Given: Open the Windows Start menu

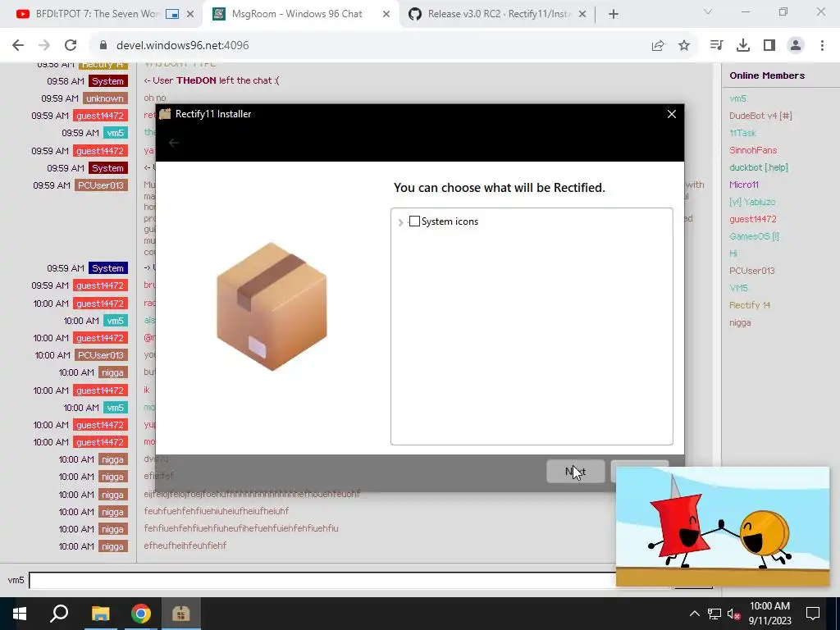Looking at the screenshot, I should click(20, 614).
